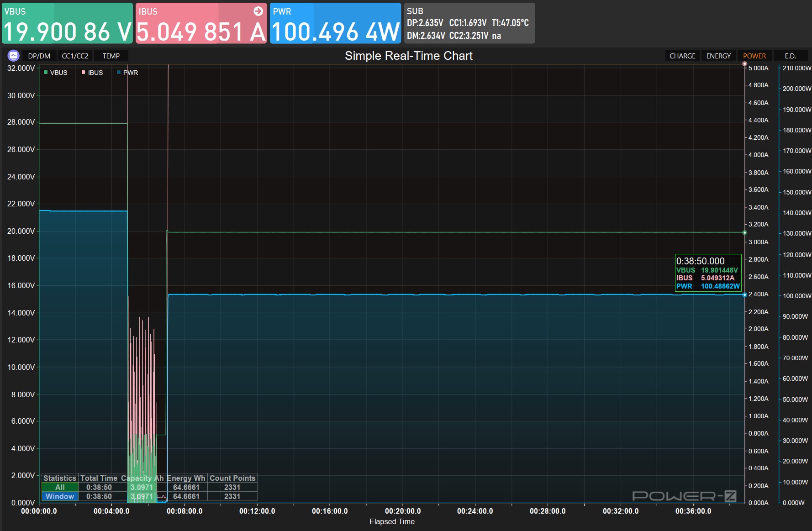Click the chart mode icon beside DP/DM

coord(13,56)
